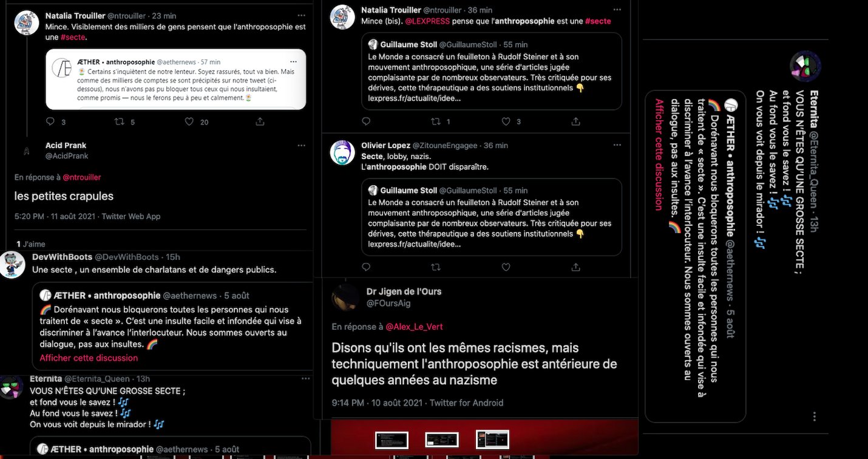Share Natalia Trouiller's 23 min tweet
This screenshot has width=868, height=459.
click(x=260, y=121)
